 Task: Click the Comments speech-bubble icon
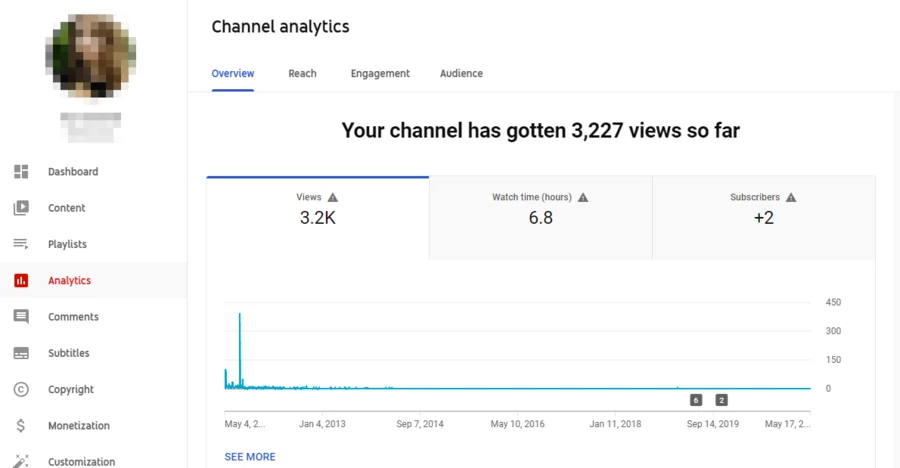[x=21, y=317]
